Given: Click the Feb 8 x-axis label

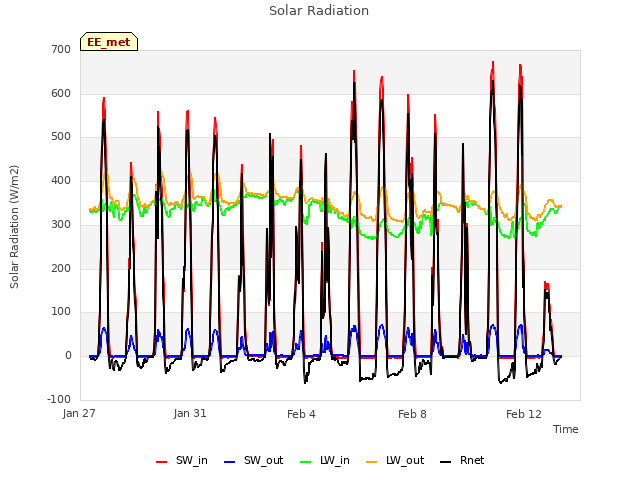Looking at the screenshot, I should pos(412,414).
